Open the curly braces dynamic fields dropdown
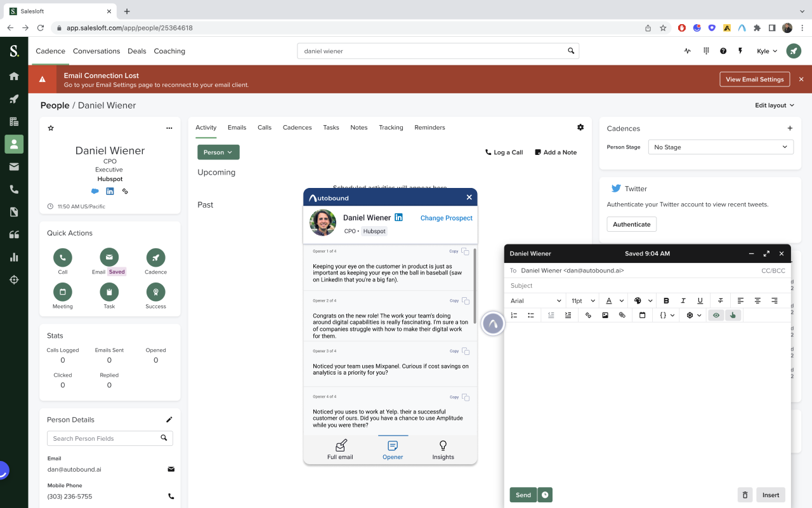 pos(667,315)
